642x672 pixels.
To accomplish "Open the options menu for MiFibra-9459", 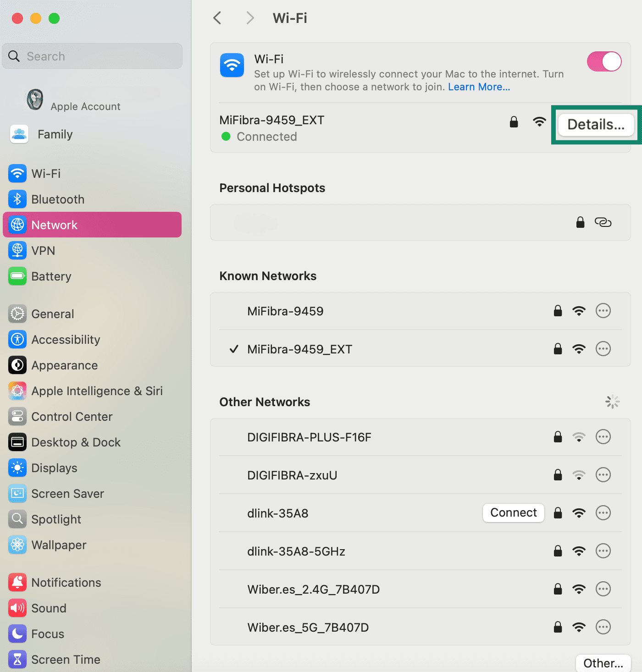I will [x=603, y=311].
